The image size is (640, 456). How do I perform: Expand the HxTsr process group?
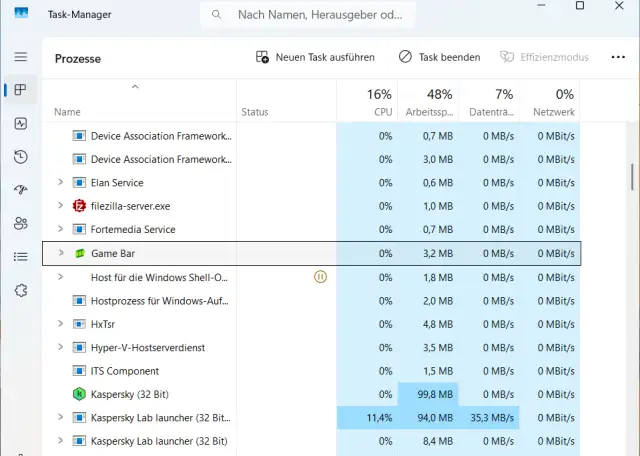tap(61, 324)
